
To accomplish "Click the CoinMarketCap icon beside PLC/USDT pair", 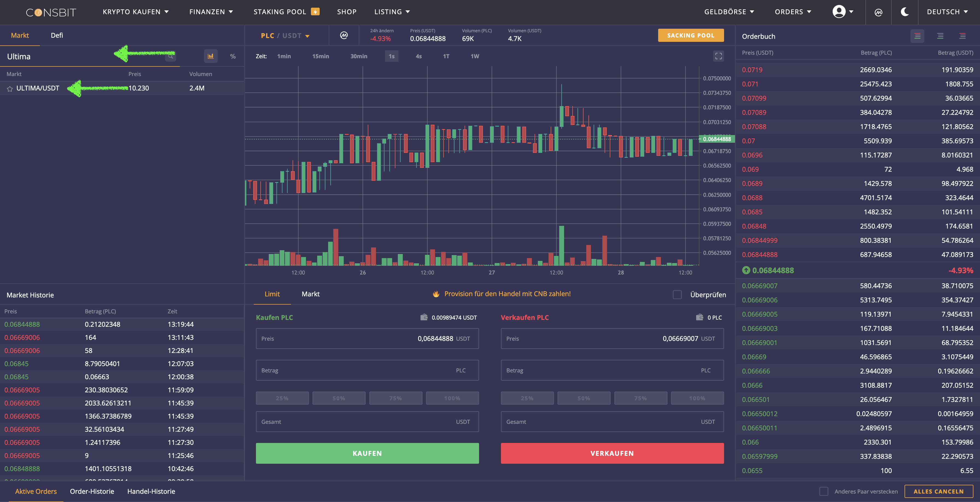I will [x=343, y=35].
